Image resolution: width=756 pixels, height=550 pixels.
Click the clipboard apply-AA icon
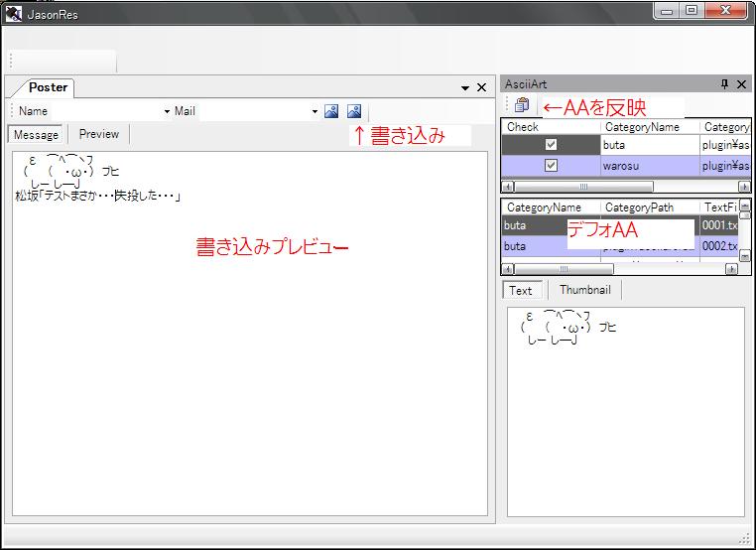(522, 104)
